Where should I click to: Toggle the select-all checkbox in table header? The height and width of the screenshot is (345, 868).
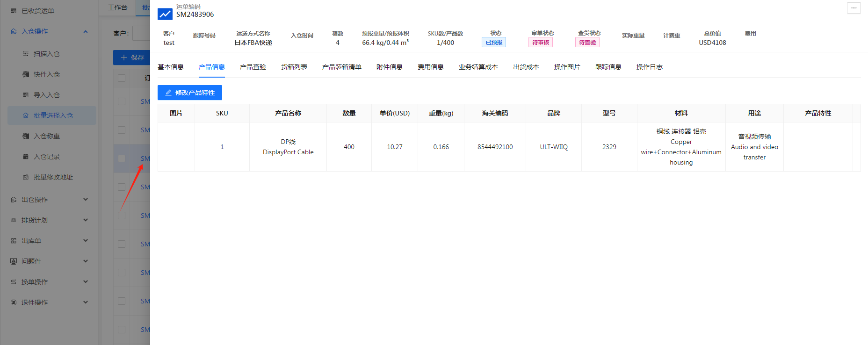pyautogui.click(x=122, y=78)
